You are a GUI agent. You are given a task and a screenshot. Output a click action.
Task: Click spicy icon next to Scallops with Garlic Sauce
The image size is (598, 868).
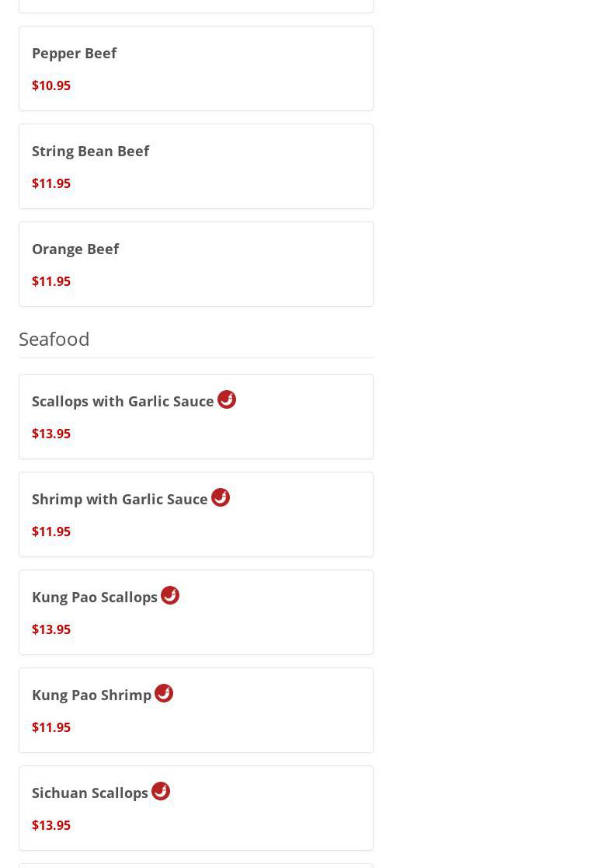tap(227, 399)
